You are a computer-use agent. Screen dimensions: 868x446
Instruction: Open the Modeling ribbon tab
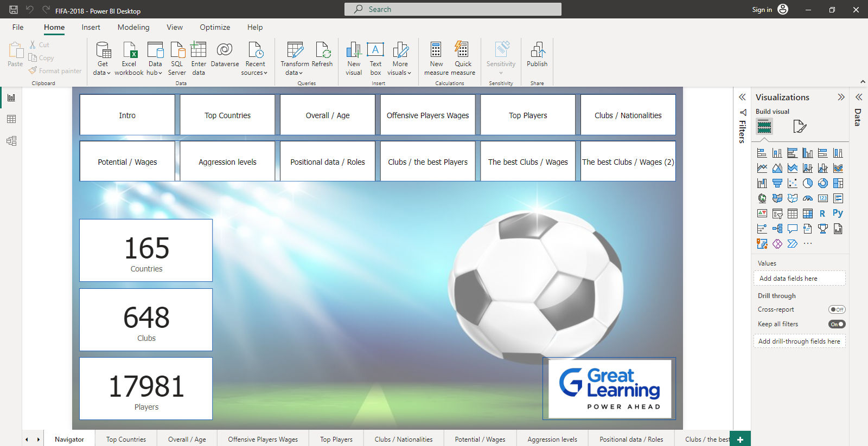133,27
